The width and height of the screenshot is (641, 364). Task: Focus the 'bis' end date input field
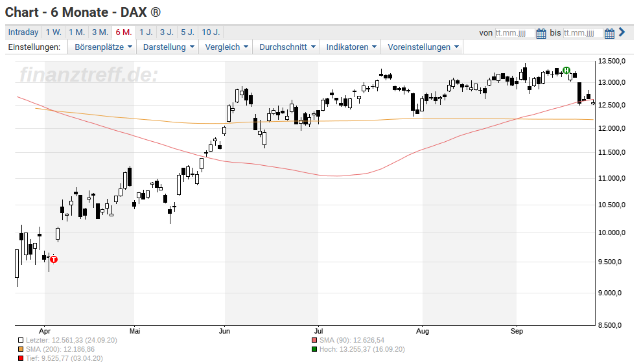[583, 33]
